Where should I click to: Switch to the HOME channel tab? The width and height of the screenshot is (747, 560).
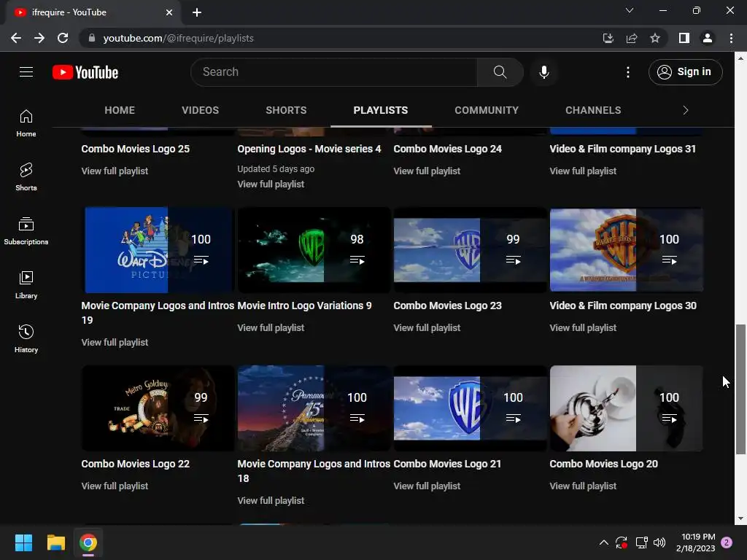point(120,111)
